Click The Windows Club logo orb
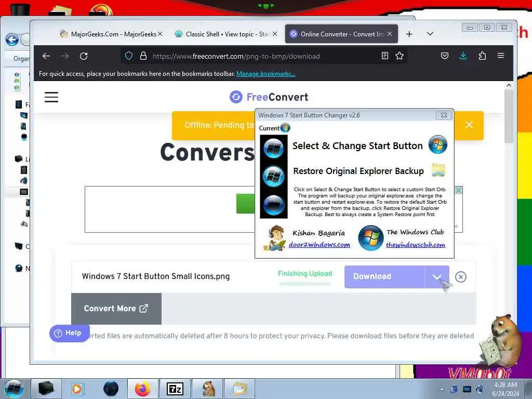This screenshot has width=532, height=399. click(x=371, y=238)
